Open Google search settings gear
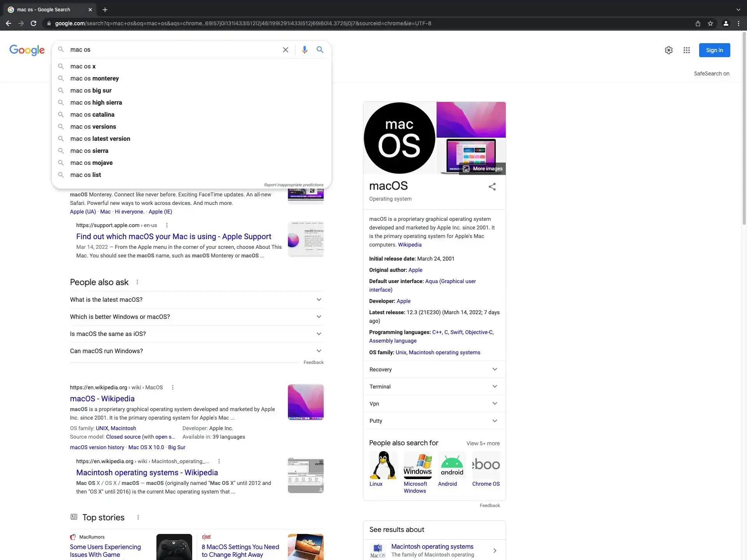Image resolution: width=747 pixels, height=560 pixels. click(668, 50)
